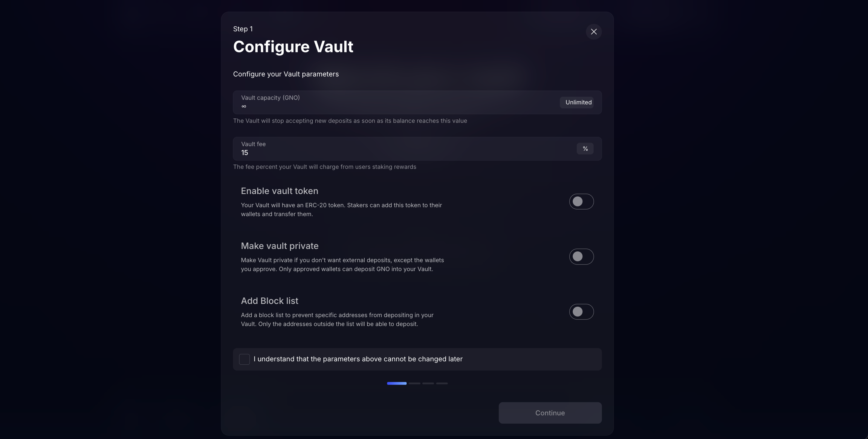
Task: Click the Make vault private heading
Action: pyautogui.click(x=280, y=246)
